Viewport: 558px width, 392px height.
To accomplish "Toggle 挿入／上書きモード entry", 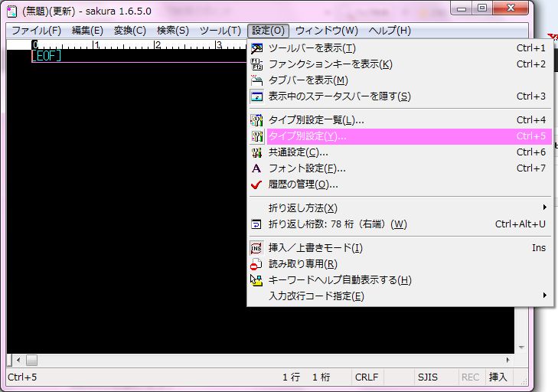I will coord(400,248).
